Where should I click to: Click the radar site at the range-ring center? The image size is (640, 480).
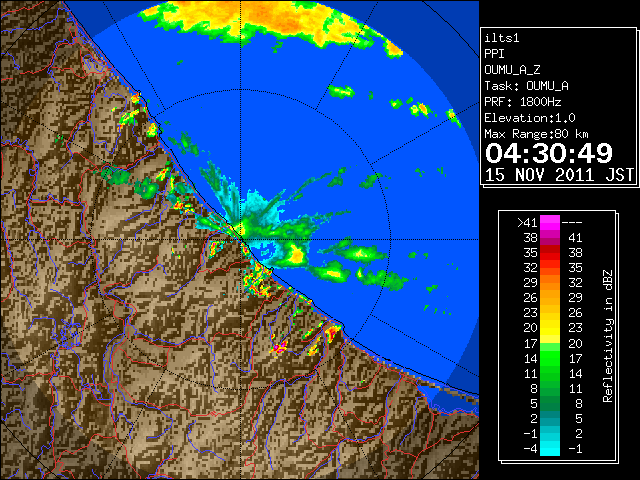(241, 240)
